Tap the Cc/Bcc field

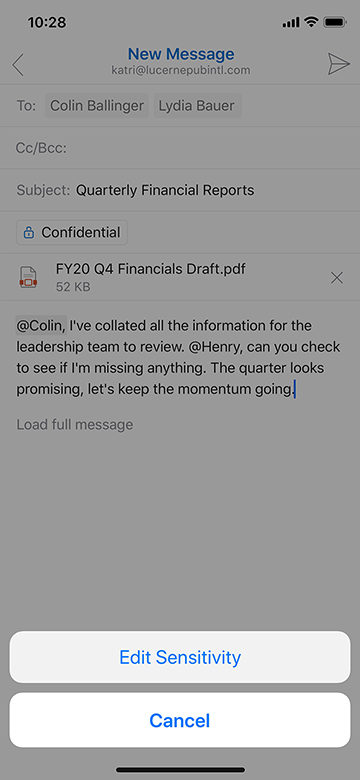click(x=180, y=148)
